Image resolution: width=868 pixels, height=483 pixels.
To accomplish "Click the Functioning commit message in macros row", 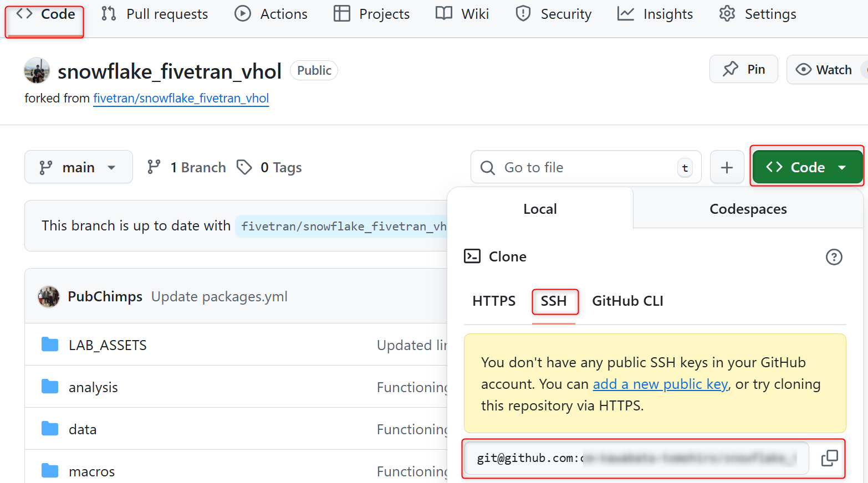I will pos(412,471).
